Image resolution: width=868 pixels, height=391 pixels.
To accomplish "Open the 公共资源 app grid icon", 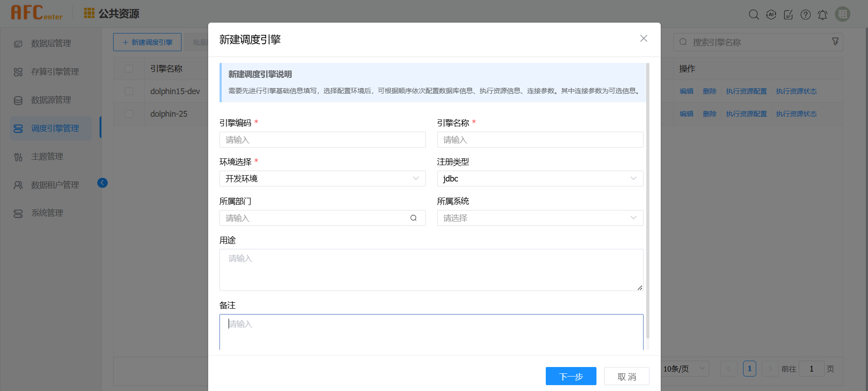I will pos(89,13).
